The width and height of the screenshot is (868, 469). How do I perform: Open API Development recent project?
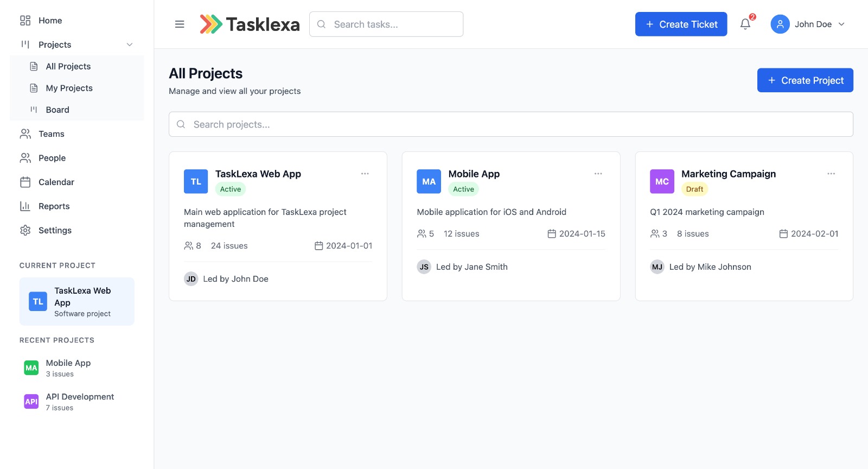(79, 402)
